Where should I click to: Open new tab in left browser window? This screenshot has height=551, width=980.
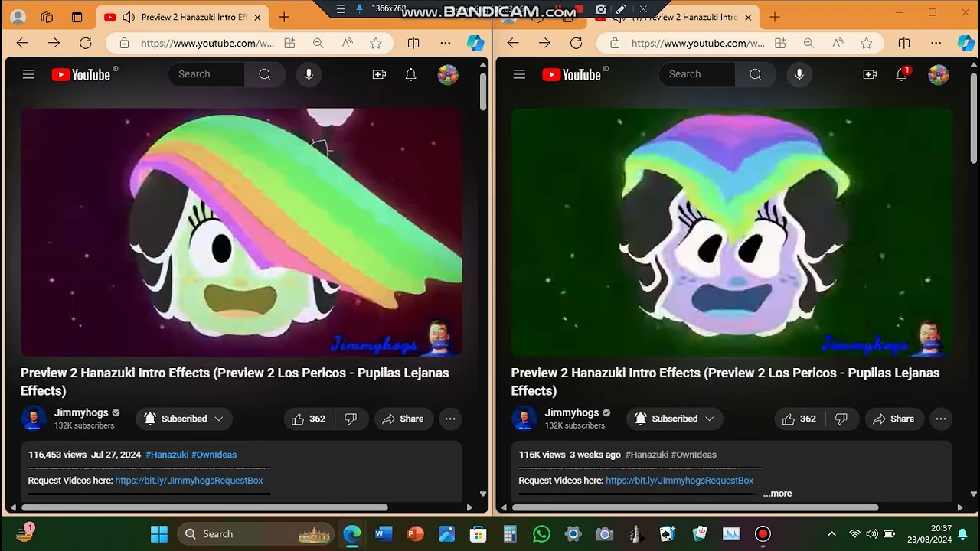[x=284, y=17]
